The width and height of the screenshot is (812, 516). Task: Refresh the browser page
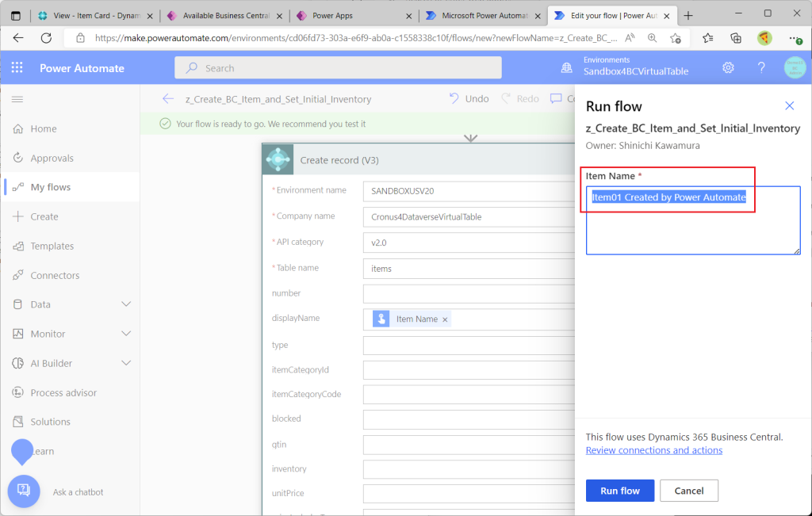(x=46, y=38)
